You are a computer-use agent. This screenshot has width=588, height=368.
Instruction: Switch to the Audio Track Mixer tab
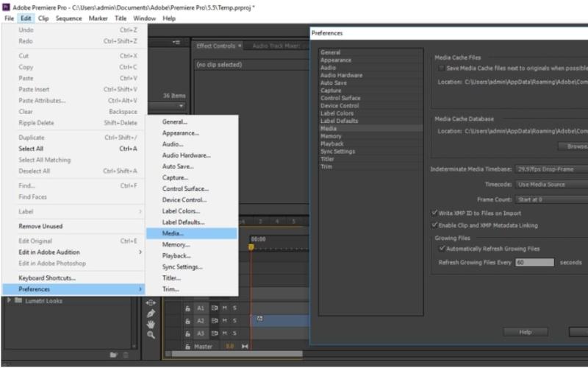point(276,46)
